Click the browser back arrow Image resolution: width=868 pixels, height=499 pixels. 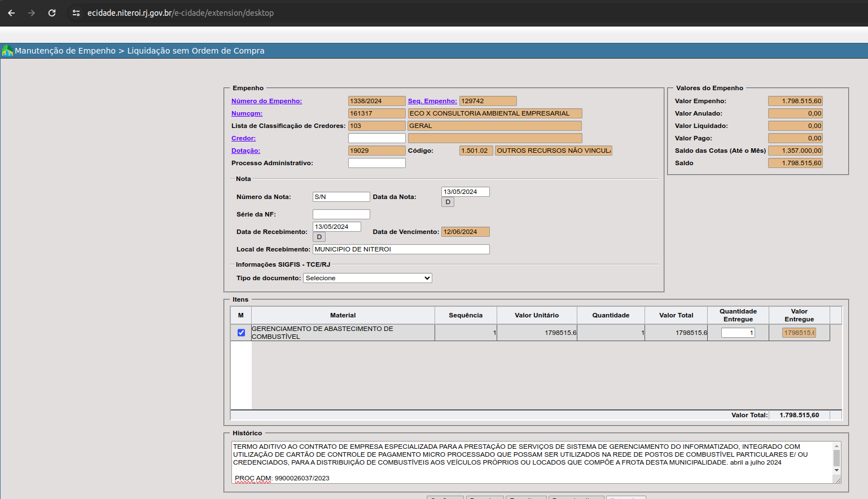11,13
